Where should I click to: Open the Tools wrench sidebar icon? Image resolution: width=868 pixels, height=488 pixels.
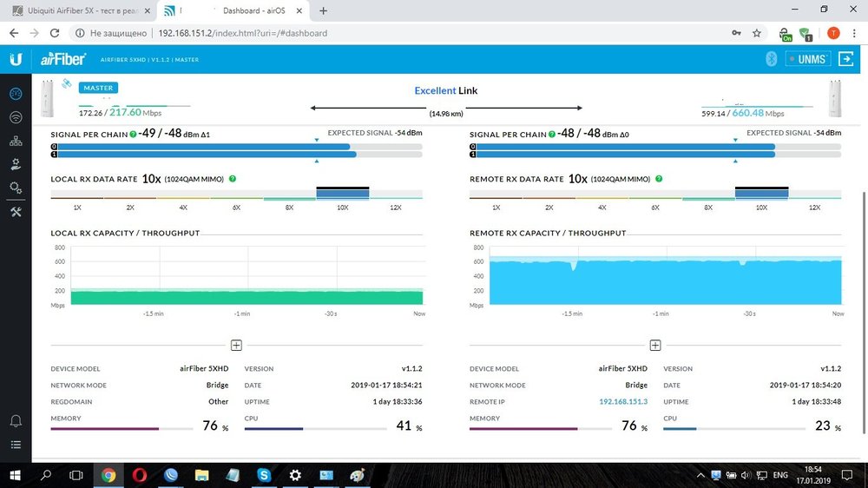tap(16, 213)
